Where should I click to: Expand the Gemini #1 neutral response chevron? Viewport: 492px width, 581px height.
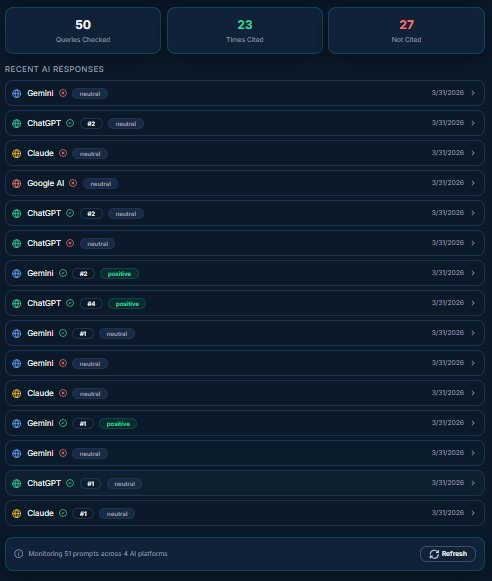click(473, 333)
